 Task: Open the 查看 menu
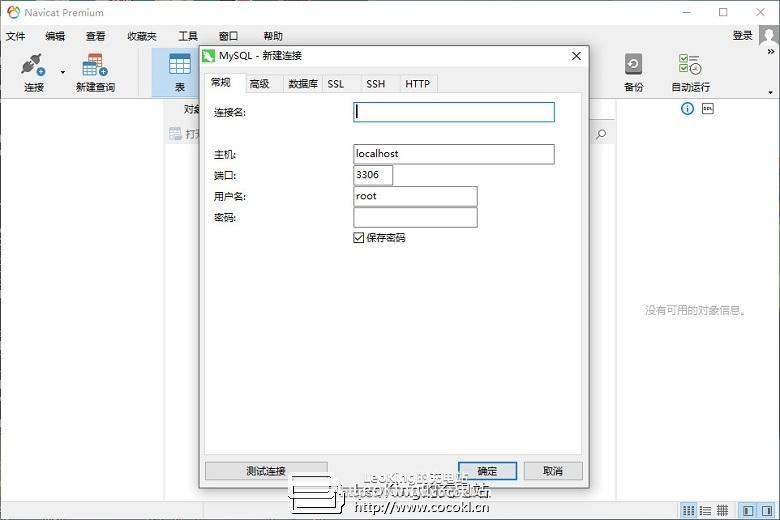coord(96,36)
